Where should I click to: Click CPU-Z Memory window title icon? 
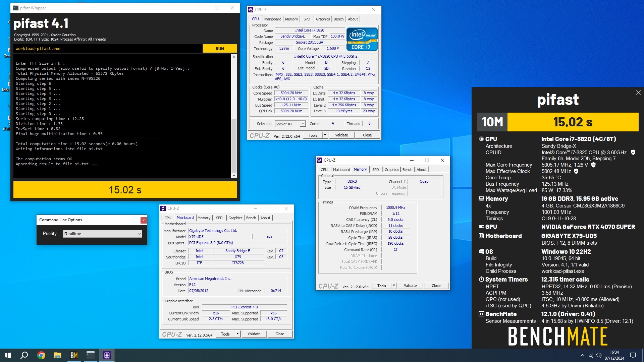pyautogui.click(x=319, y=160)
